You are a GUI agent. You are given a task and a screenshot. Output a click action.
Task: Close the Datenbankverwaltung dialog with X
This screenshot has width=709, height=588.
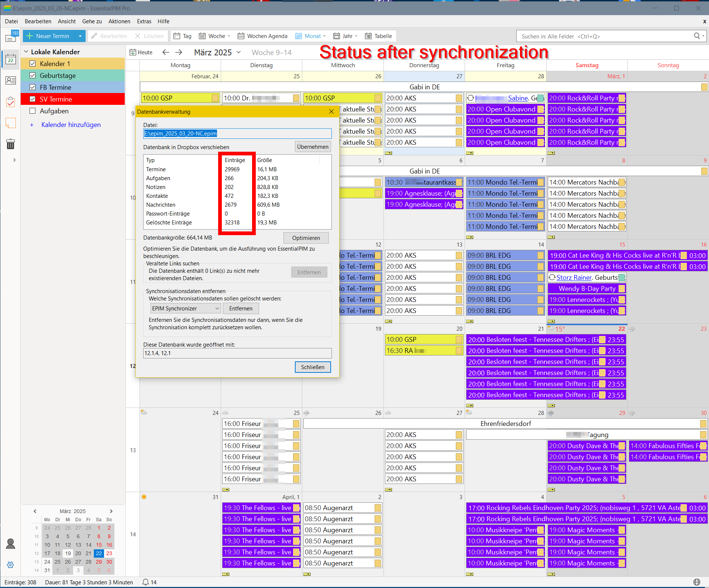click(331, 111)
